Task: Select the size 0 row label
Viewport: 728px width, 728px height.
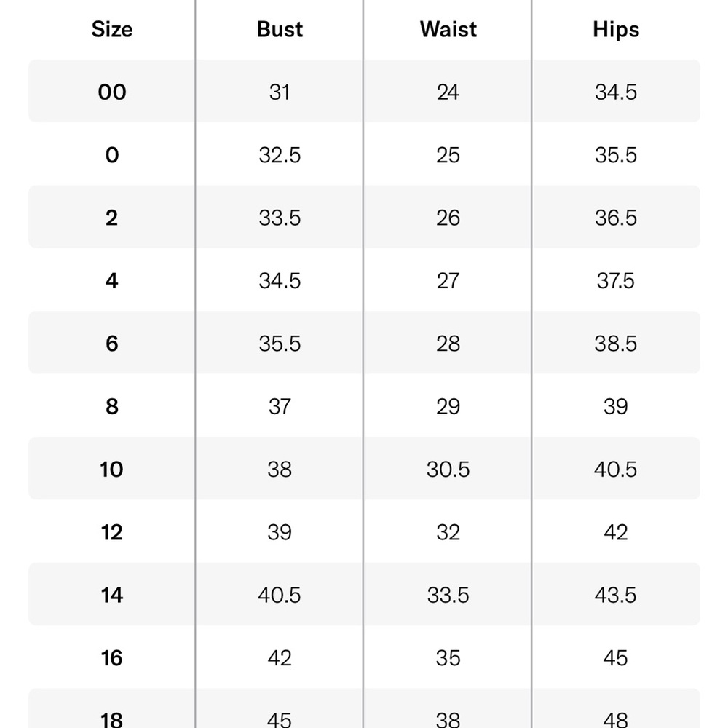Action: pos(112,155)
